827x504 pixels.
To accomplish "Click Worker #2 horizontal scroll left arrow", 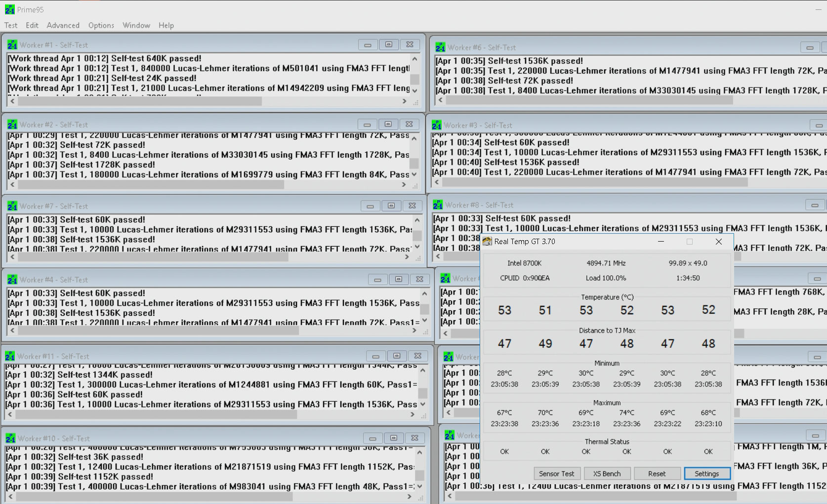I will [12, 184].
